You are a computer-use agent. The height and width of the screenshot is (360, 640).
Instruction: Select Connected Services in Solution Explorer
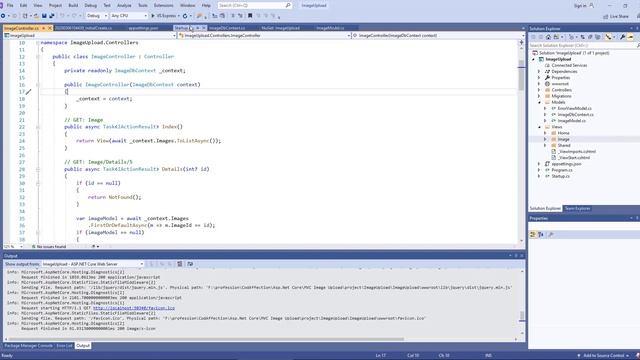coord(569,65)
